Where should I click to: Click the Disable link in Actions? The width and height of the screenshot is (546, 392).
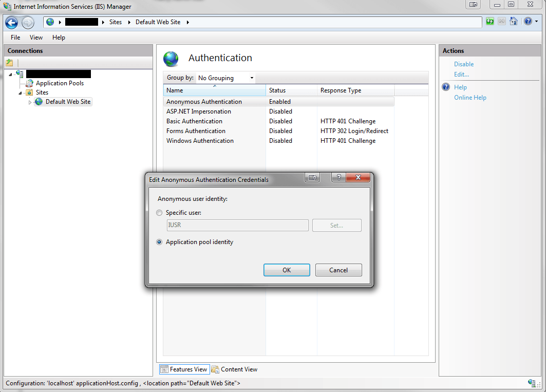coord(463,64)
